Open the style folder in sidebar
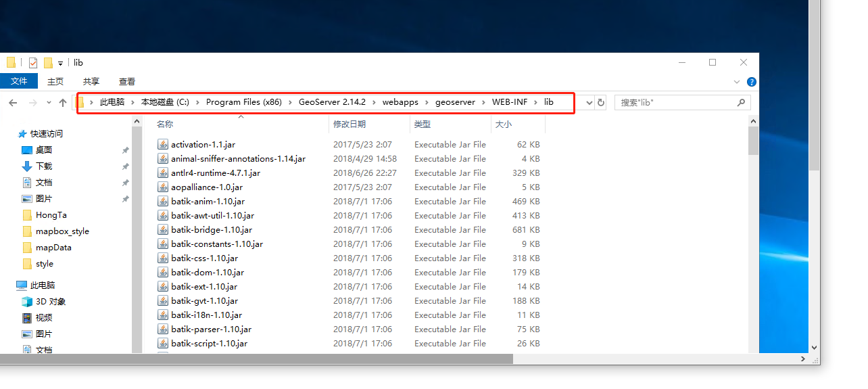Viewport: 868px width, 389px height. pos(45,264)
